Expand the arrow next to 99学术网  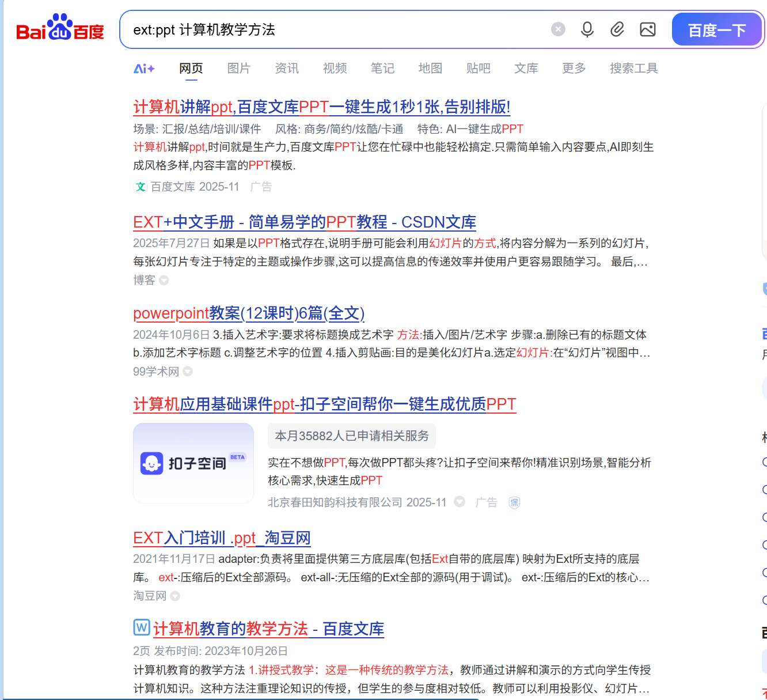tap(188, 372)
